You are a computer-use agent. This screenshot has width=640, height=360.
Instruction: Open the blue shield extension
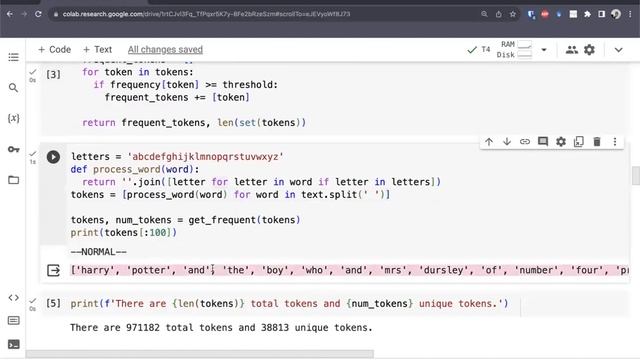pyautogui.click(x=531, y=14)
